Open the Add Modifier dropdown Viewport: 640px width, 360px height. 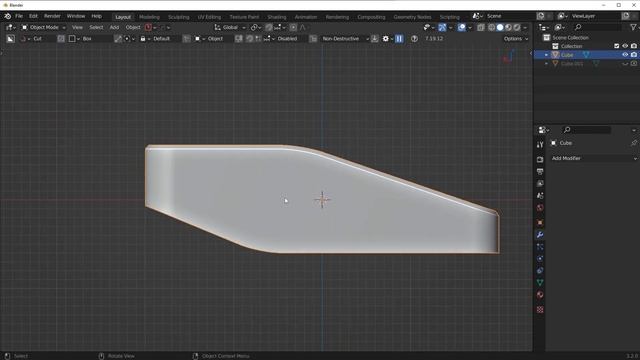(x=593, y=158)
